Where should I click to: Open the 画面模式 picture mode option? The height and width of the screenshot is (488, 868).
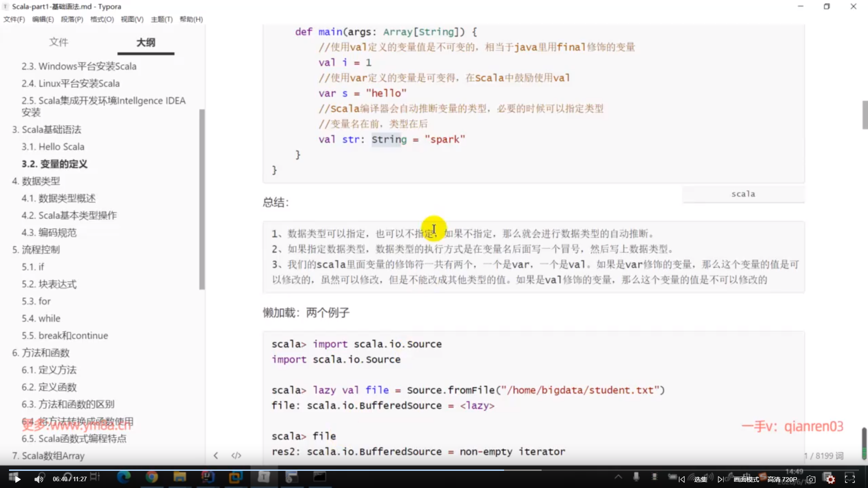click(746, 479)
